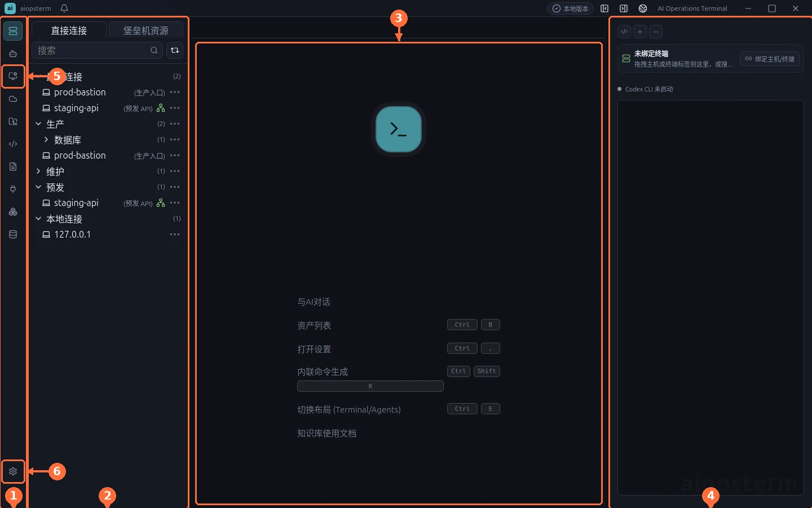Click the host icon beside 127.0.0.1
Image resolution: width=812 pixels, height=508 pixels.
coord(46,234)
